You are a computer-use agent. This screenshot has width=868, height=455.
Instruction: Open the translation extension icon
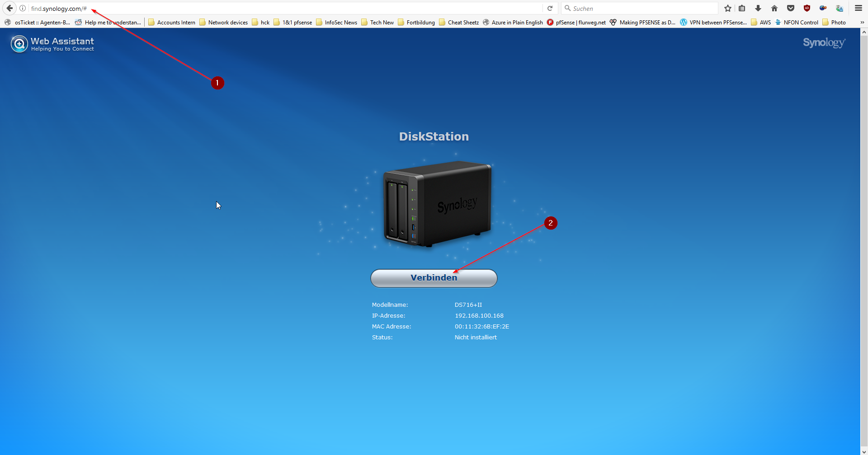click(x=840, y=8)
